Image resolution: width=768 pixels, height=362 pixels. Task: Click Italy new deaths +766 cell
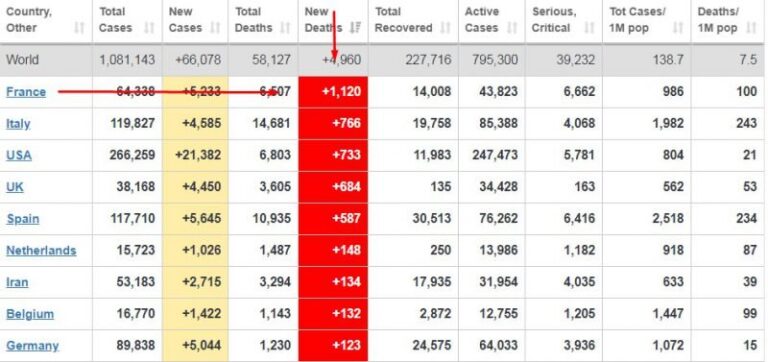click(333, 123)
